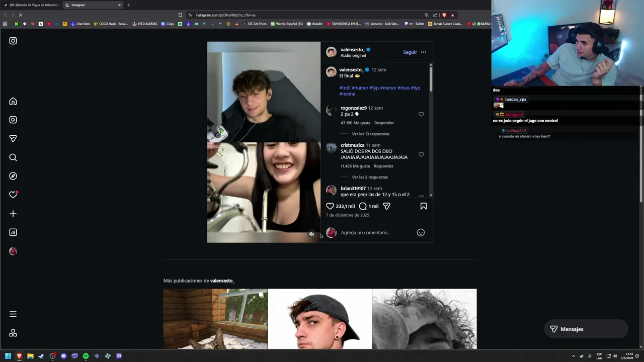This screenshot has height=362, width=644.
Task: Show hidden system tray icons
Action: point(573,356)
